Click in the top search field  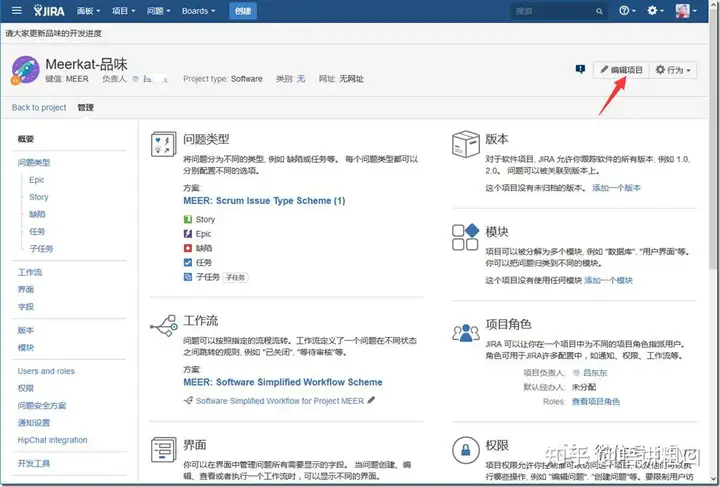(558, 11)
